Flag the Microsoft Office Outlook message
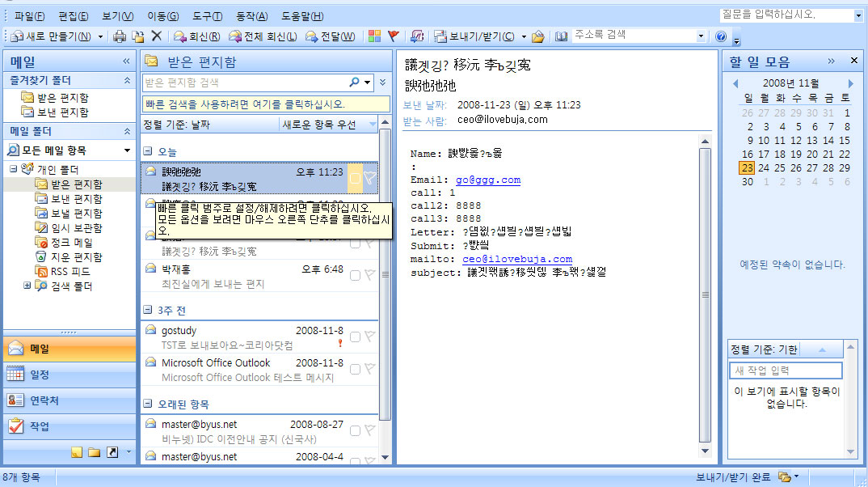 (x=370, y=369)
